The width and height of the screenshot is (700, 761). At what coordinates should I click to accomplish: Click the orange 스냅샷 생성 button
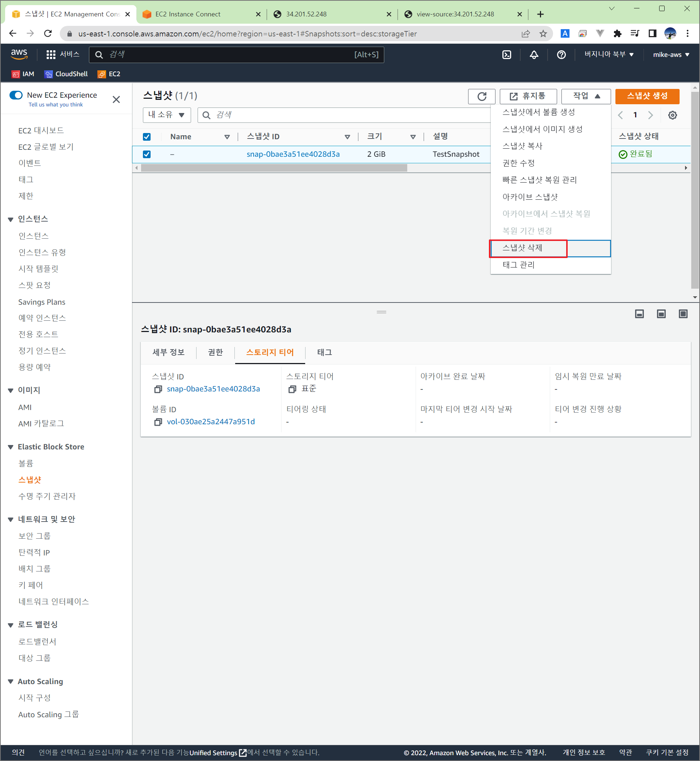pyautogui.click(x=647, y=96)
